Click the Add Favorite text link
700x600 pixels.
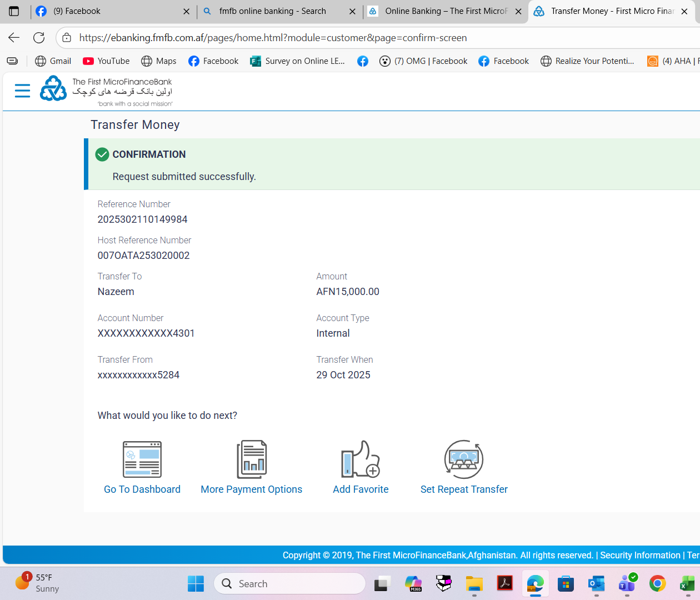[361, 489]
